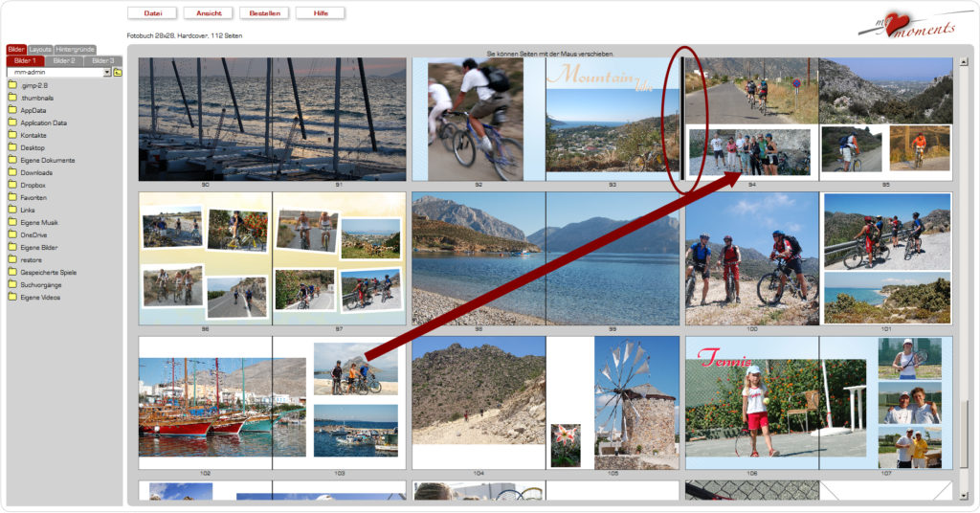Open the Eigene Videos folder
Image resolution: width=980 pixels, height=513 pixels.
tap(40, 297)
